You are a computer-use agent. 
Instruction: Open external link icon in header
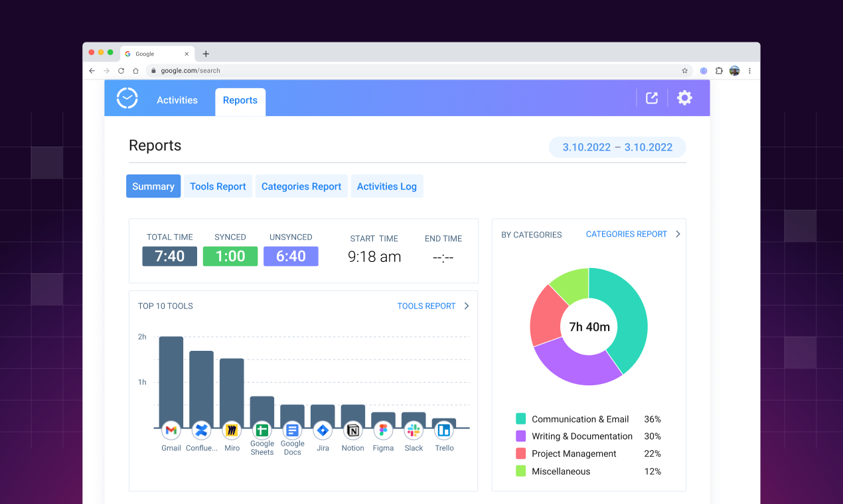point(652,98)
